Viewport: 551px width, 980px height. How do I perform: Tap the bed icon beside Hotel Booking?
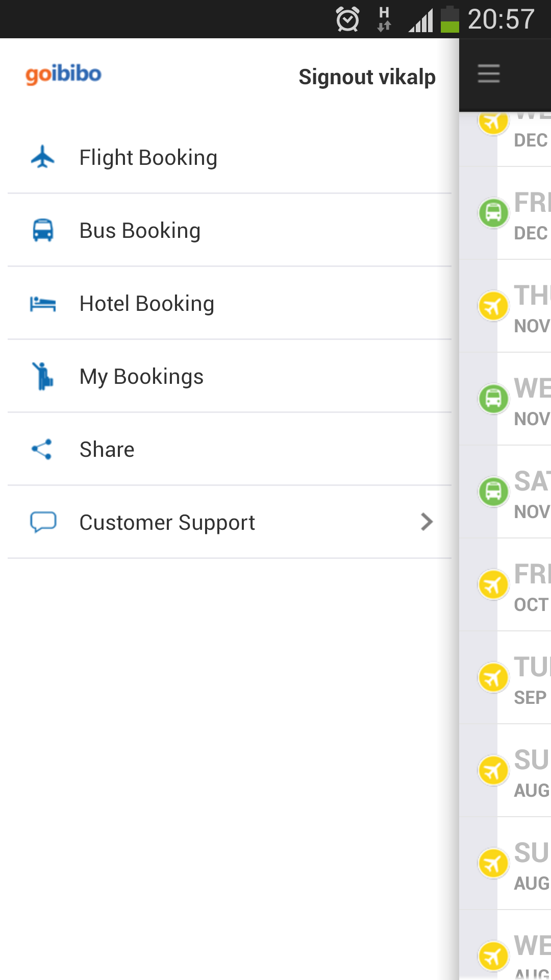43,304
